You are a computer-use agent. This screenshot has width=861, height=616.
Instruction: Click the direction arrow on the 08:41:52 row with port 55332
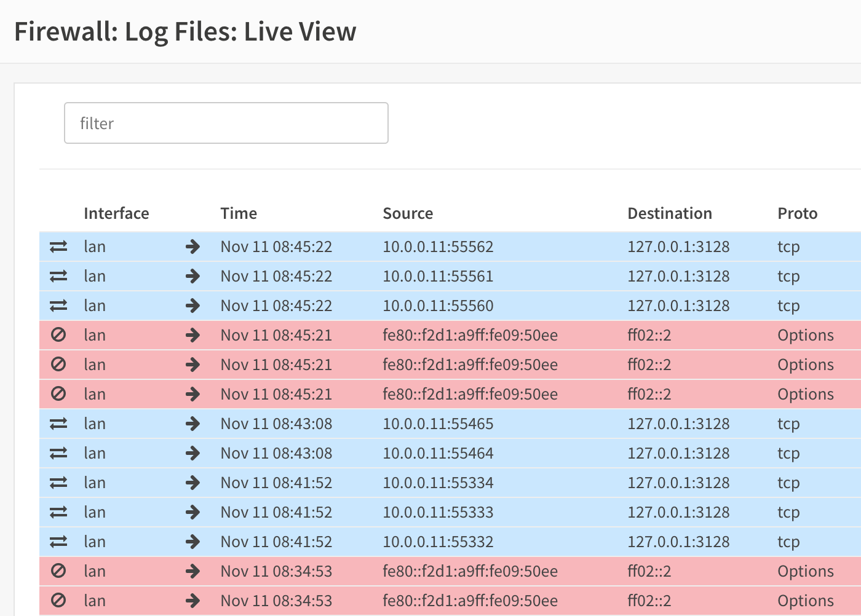(x=192, y=542)
